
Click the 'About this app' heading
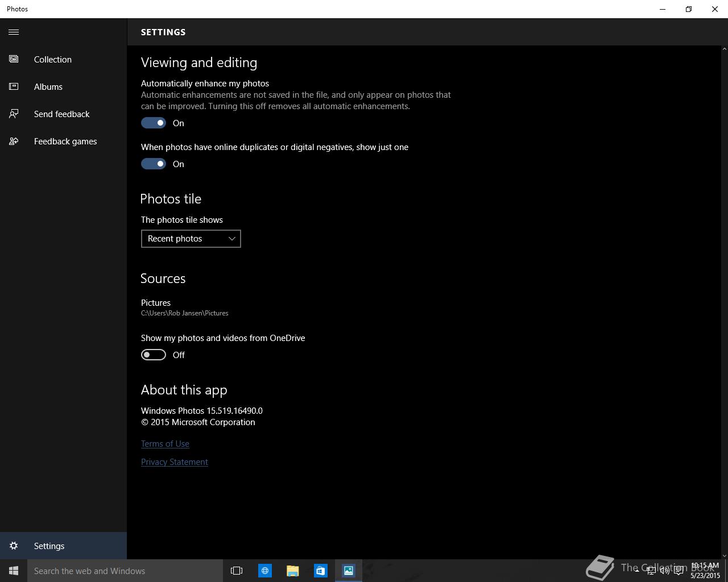pyautogui.click(x=184, y=390)
